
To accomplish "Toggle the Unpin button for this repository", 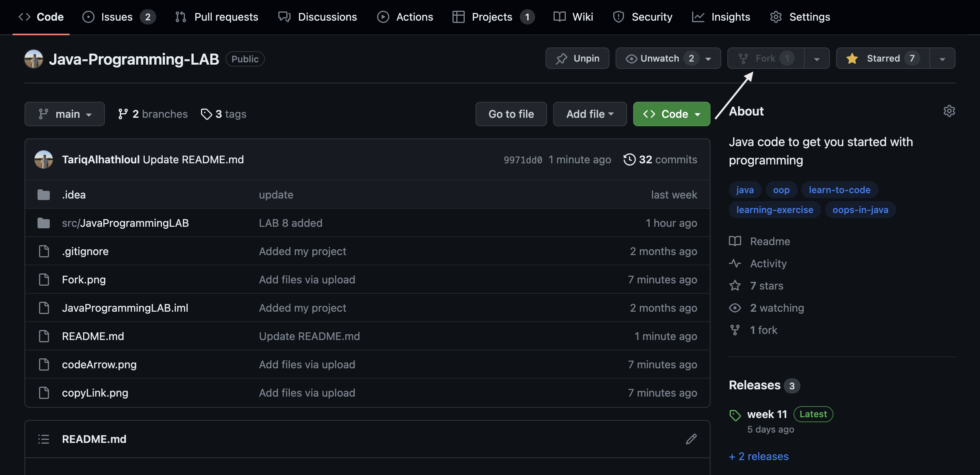I will pos(577,59).
